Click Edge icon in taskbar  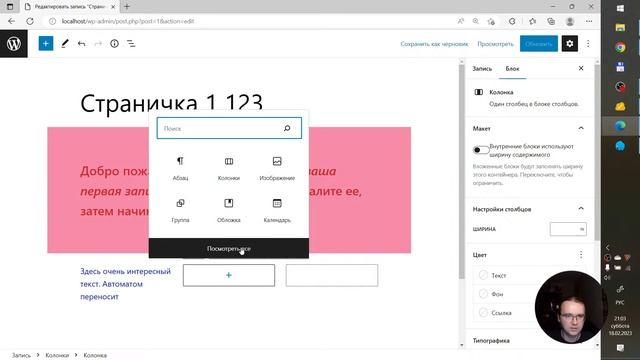coord(620,126)
